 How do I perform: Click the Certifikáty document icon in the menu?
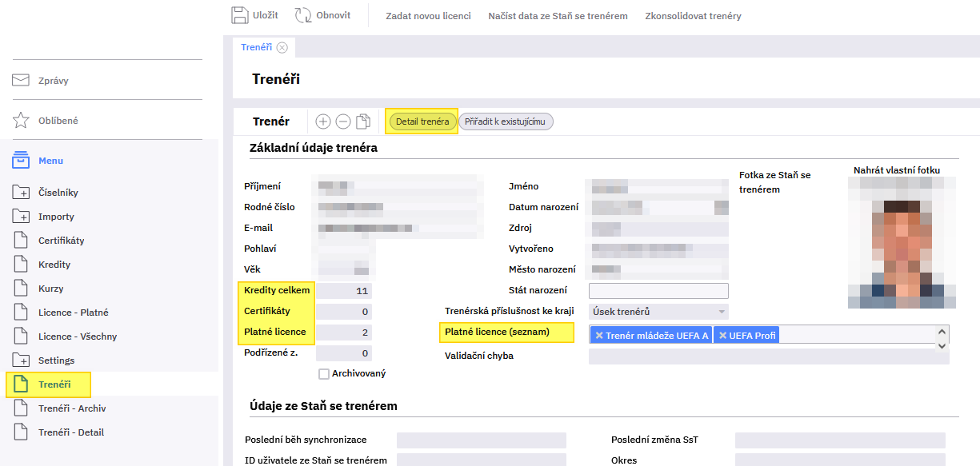pyautogui.click(x=21, y=241)
